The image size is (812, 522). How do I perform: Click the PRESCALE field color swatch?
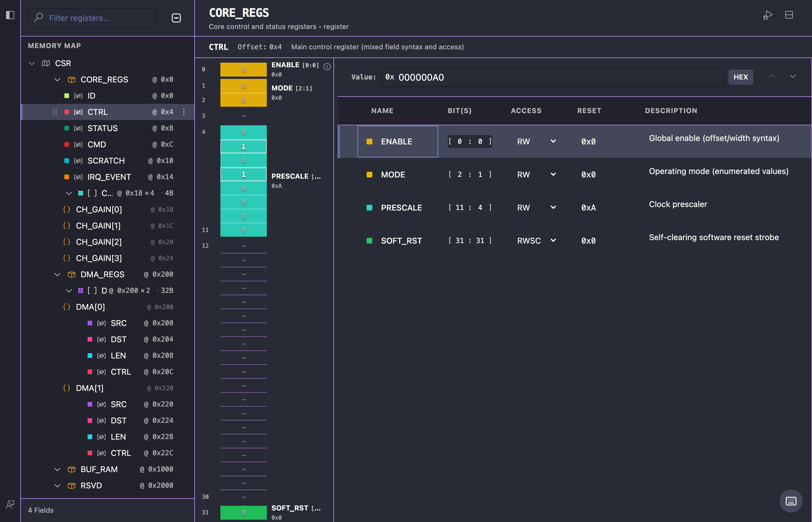click(x=369, y=208)
